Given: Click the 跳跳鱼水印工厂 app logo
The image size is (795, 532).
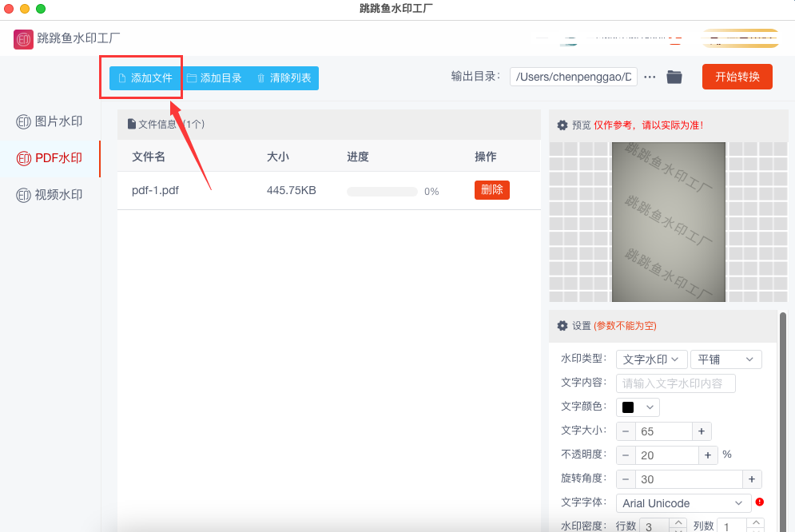Looking at the screenshot, I should tap(23, 38).
